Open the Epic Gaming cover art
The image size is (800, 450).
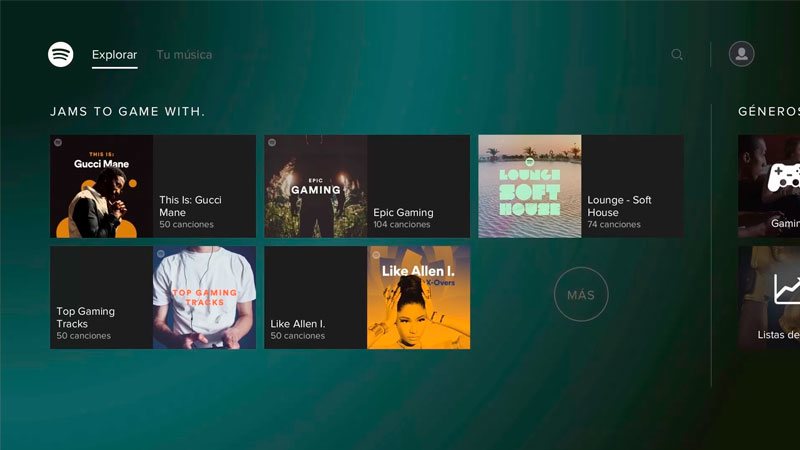tap(316, 186)
